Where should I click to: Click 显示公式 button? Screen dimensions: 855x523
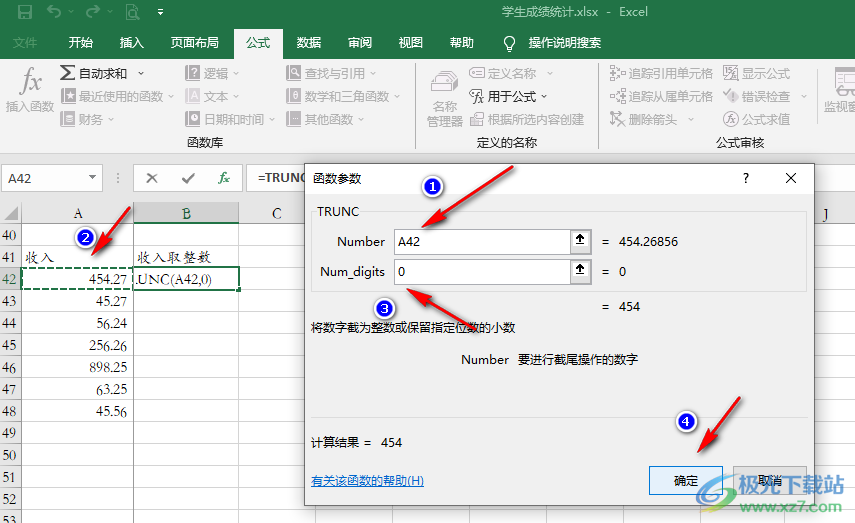tap(756, 73)
